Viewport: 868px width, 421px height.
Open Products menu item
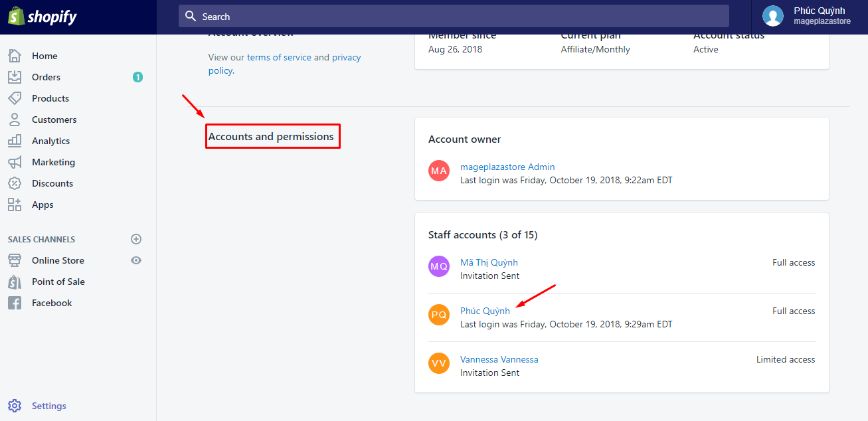[50, 98]
